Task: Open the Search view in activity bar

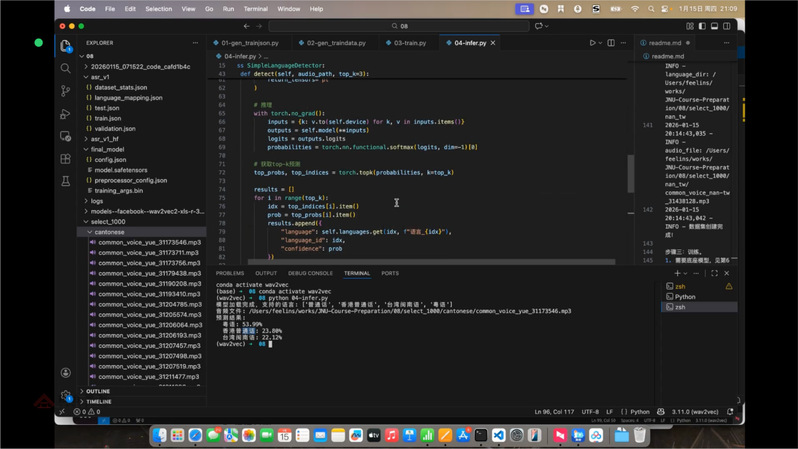Action: tap(66, 69)
